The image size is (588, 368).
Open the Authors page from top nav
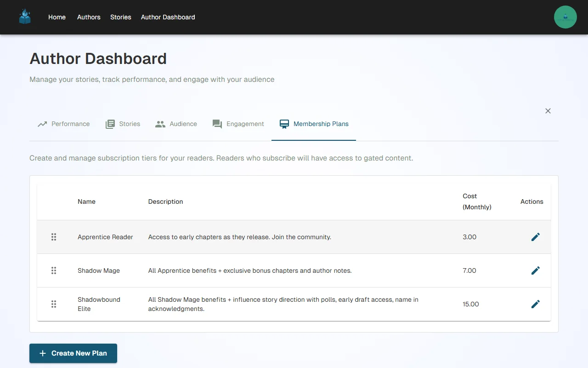click(88, 17)
